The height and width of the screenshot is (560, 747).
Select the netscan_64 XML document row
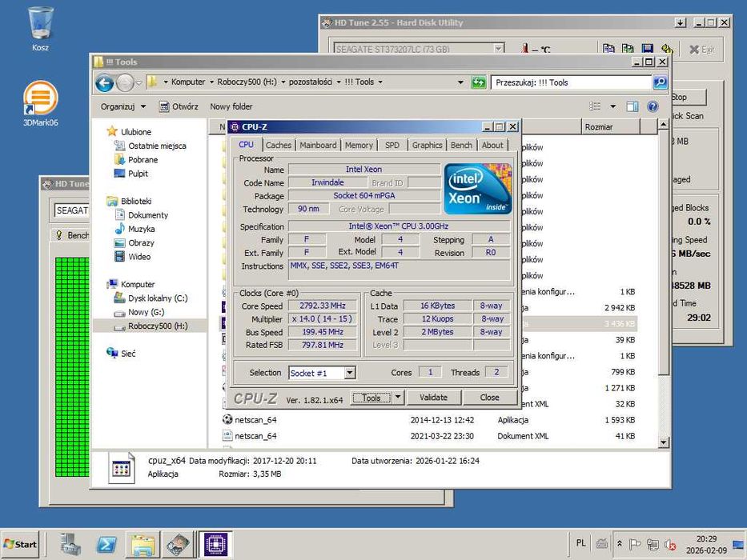coord(429,436)
